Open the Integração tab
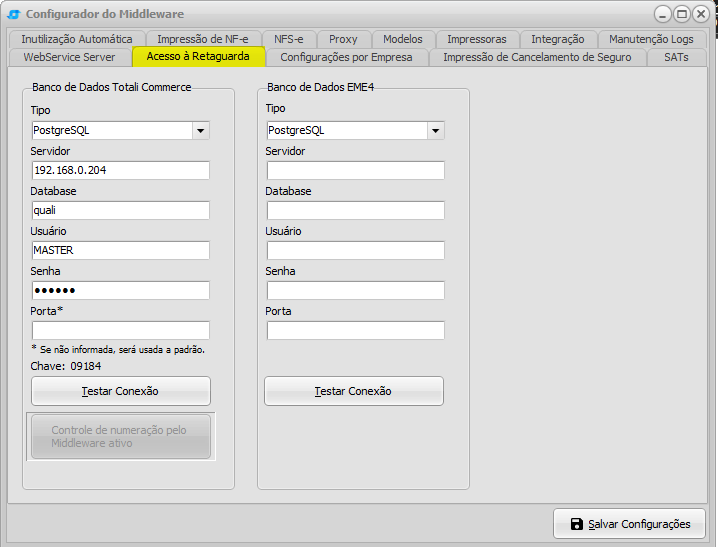The image size is (718, 547). [x=558, y=39]
